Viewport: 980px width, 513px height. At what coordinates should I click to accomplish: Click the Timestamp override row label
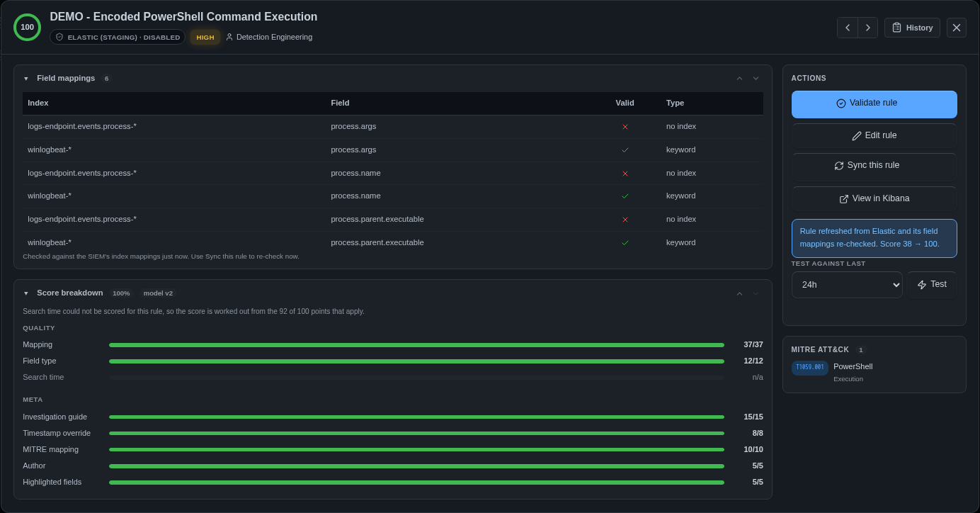[x=57, y=434]
